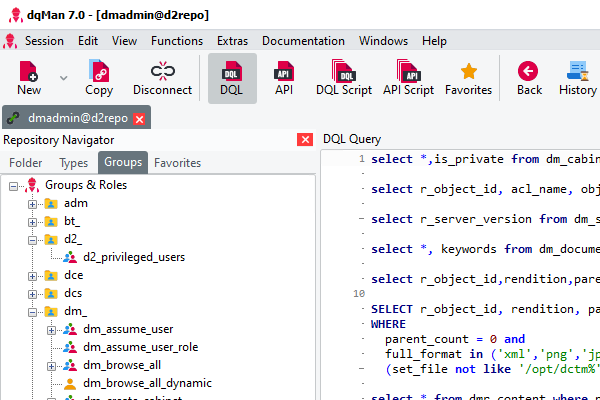The image size is (600, 400).
Task: Click the WHERE line in editor
Action: (x=388, y=324)
